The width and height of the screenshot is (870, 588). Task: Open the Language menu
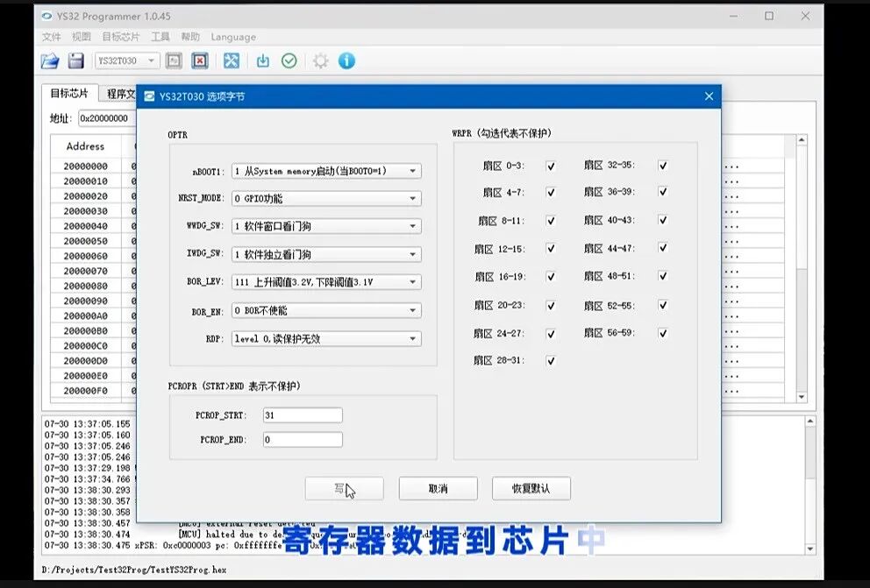(x=233, y=37)
